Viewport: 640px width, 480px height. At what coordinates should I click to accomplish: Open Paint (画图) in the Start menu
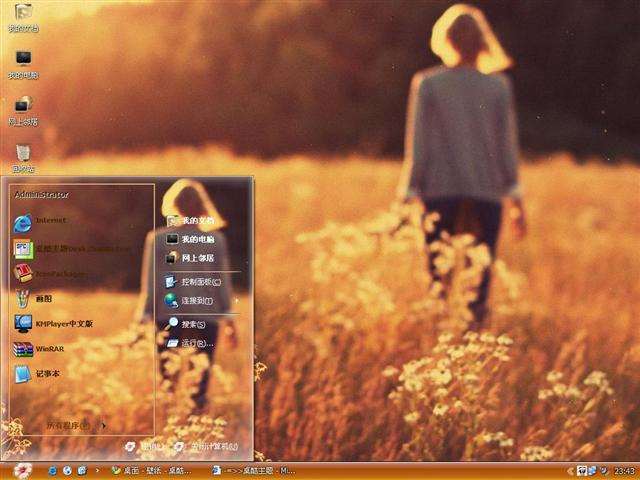click(33, 299)
